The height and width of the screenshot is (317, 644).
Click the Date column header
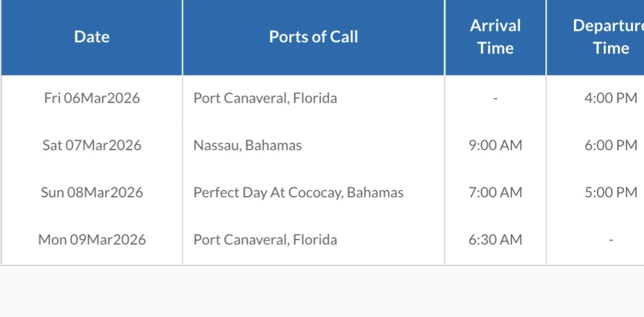(92, 37)
